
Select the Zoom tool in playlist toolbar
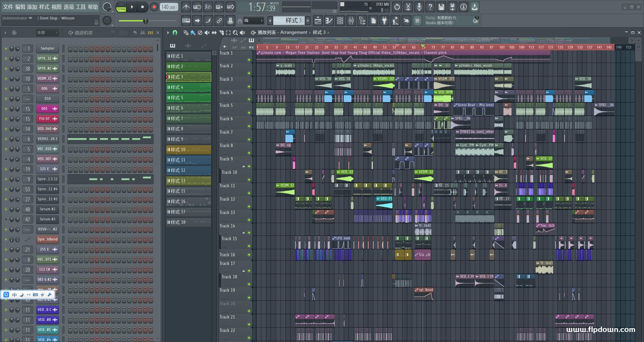tap(235, 32)
